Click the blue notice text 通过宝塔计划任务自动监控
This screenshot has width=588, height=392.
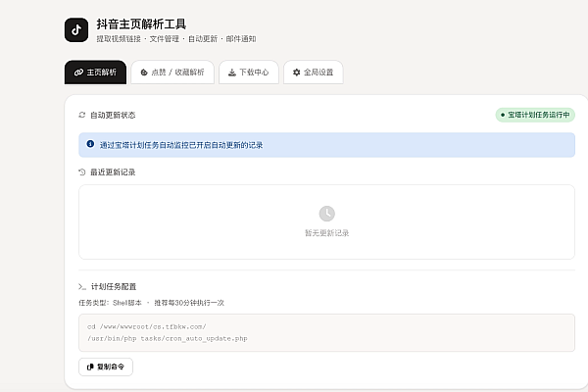tap(181, 145)
